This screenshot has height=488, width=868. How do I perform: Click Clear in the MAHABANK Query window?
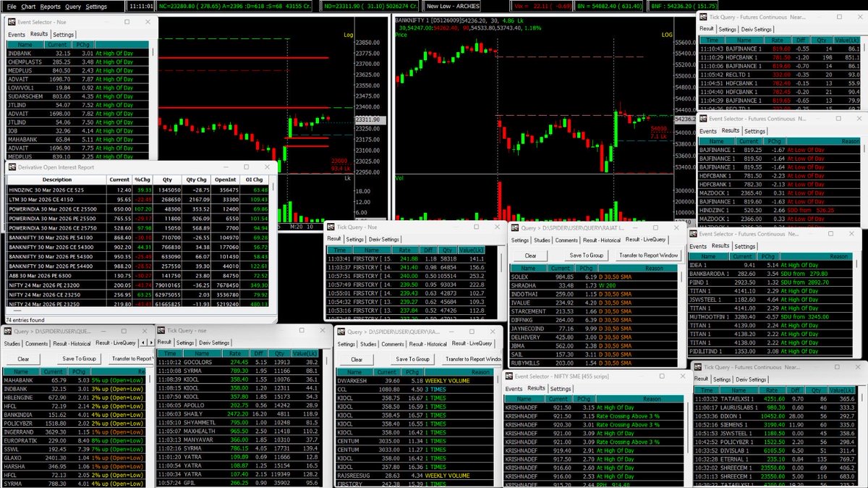tap(23, 358)
